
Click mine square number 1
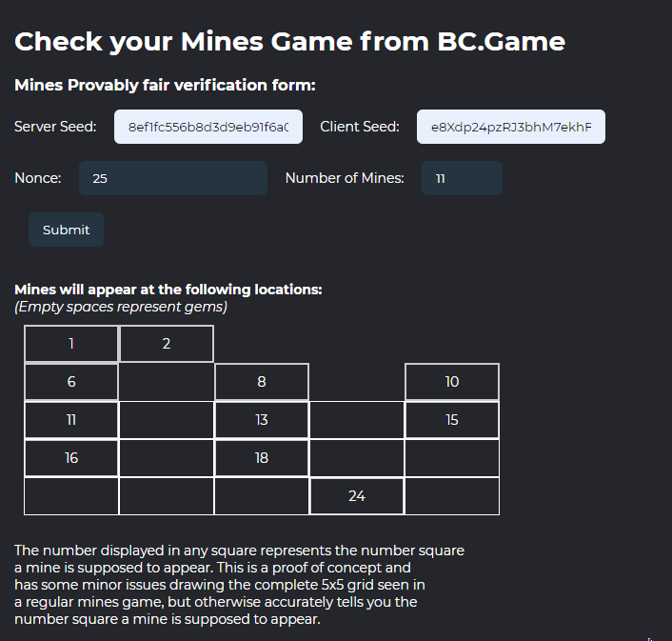[x=71, y=344]
